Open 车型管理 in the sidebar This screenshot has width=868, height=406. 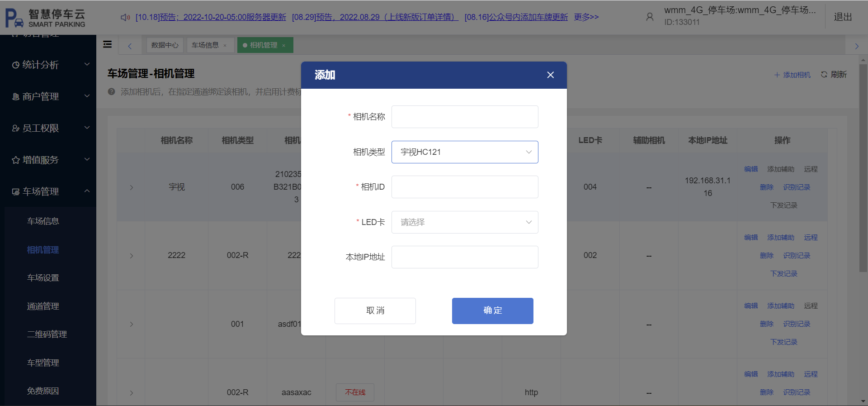43,363
